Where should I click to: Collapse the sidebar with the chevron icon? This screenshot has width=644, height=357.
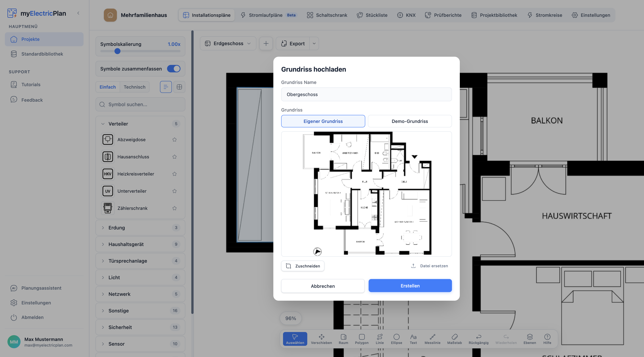coord(78,13)
